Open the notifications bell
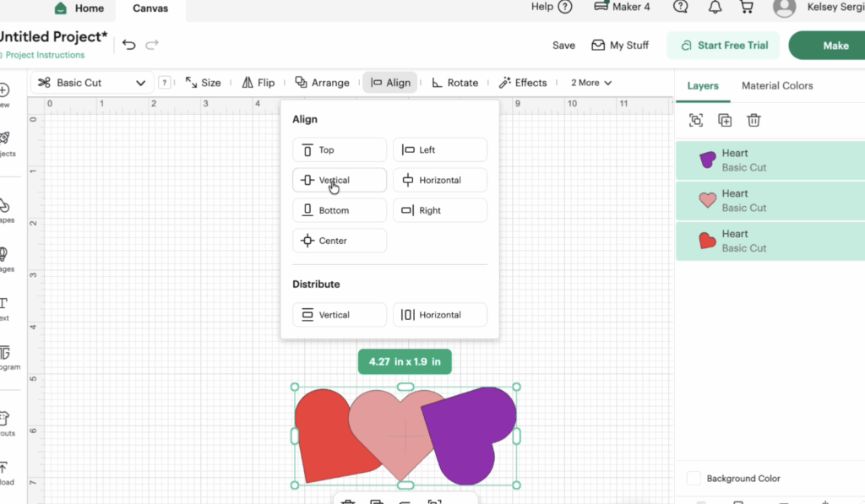Viewport: 865px width, 504px height. point(715,7)
